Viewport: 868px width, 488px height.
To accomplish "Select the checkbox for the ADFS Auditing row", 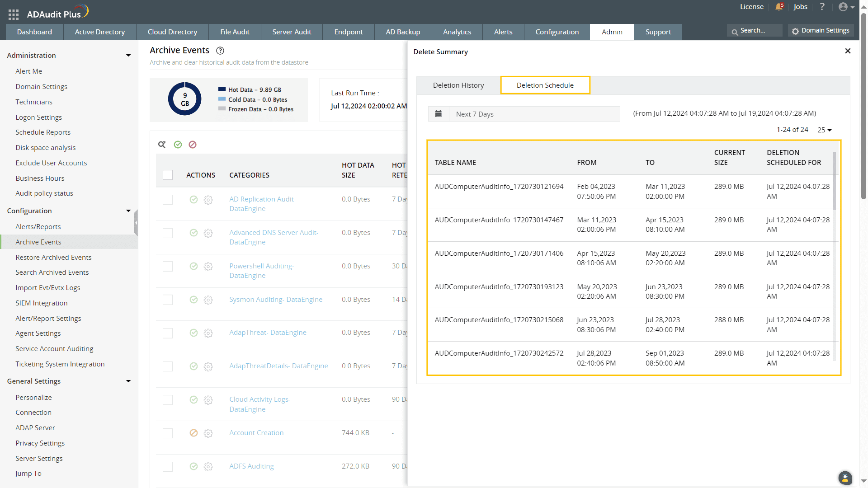I will [x=168, y=467].
